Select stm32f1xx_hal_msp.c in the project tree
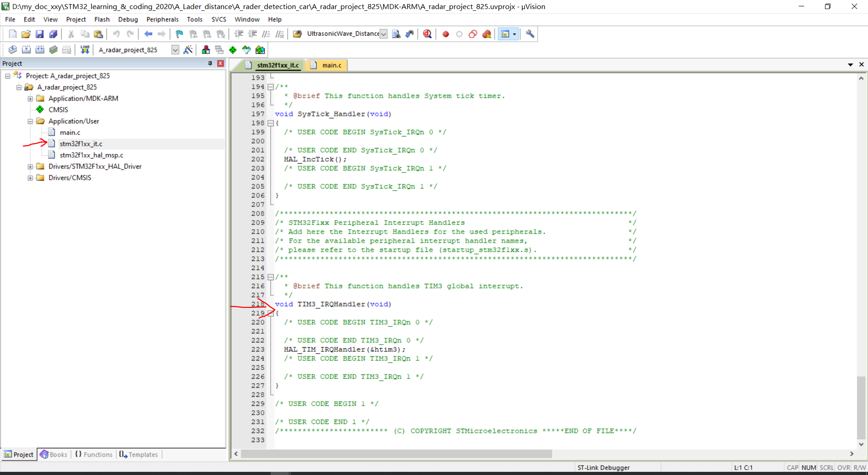 (x=91, y=155)
